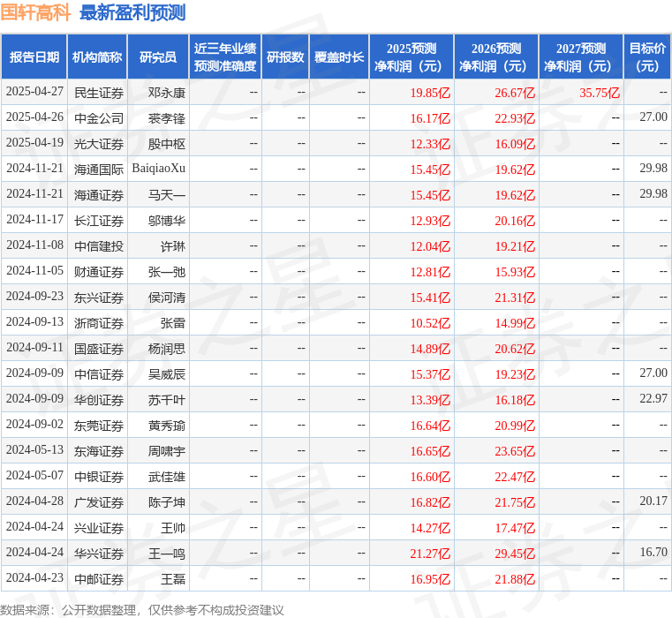Click the 国轩高科 title text
The width and height of the screenshot is (672, 618).
pyautogui.click(x=35, y=12)
